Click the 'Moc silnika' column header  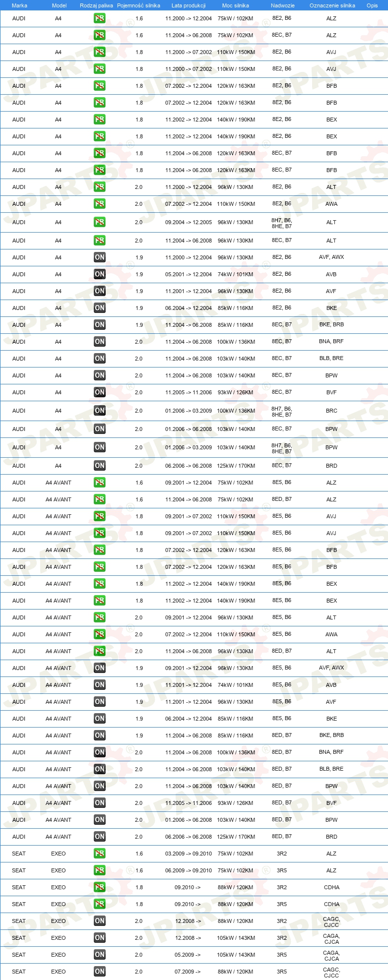(236, 5)
